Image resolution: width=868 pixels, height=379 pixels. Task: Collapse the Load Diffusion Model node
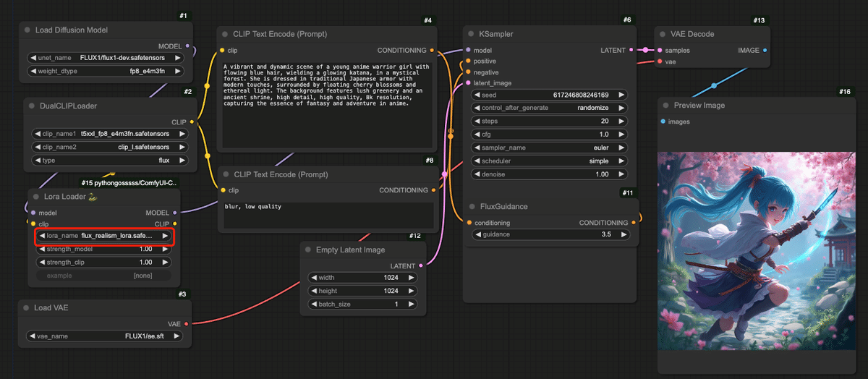point(27,30)
